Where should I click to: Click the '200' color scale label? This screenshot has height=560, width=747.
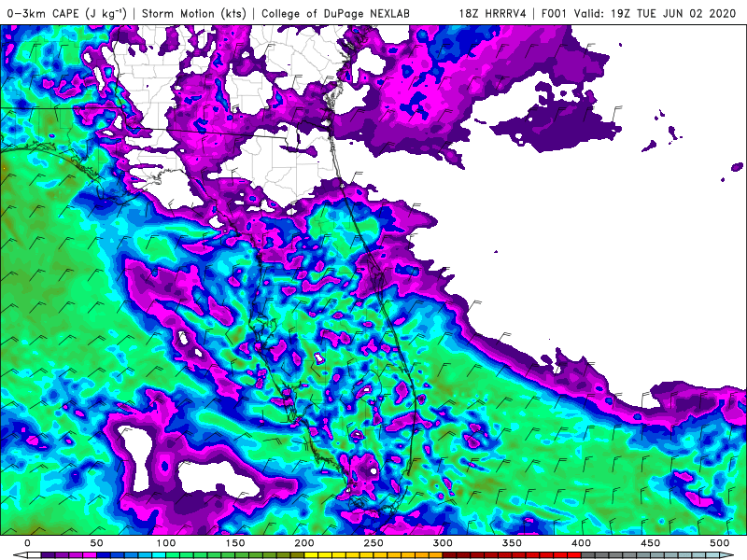pyautogui.click(x=304, y=543)
